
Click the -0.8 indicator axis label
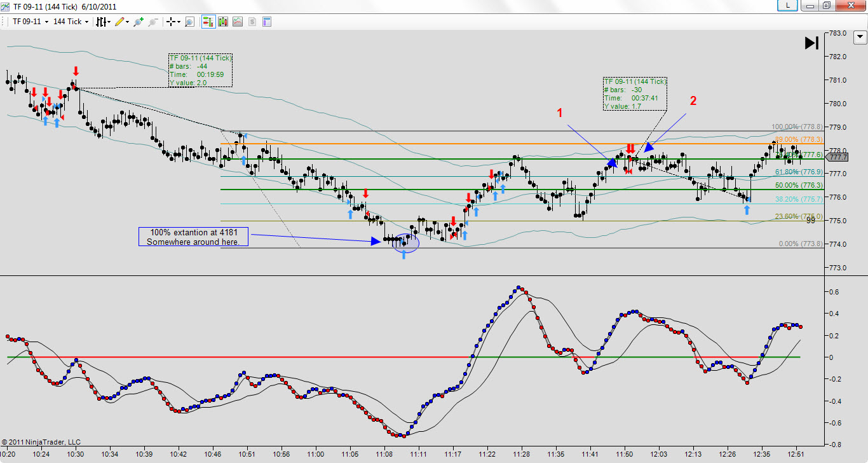click(836, 444)
